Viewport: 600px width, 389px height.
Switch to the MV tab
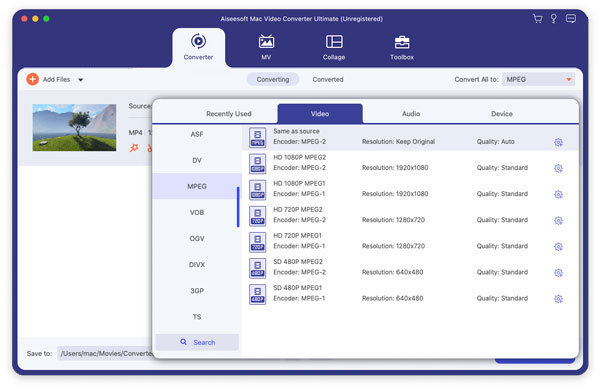click(266, 47)
